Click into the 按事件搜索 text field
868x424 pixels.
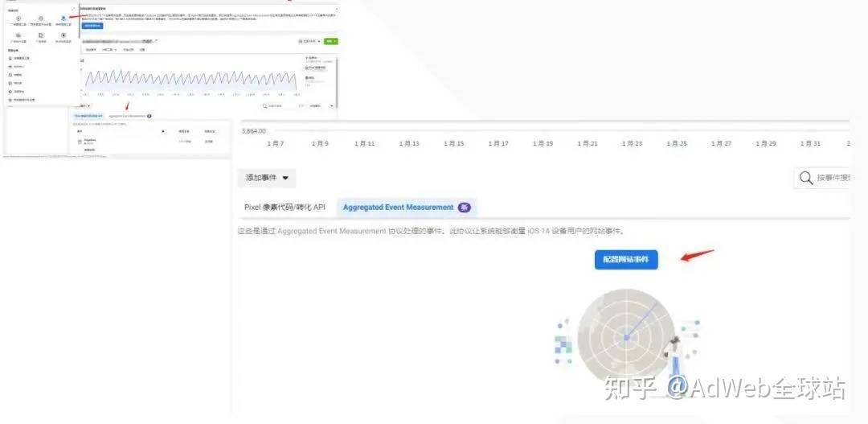point(832,178)
